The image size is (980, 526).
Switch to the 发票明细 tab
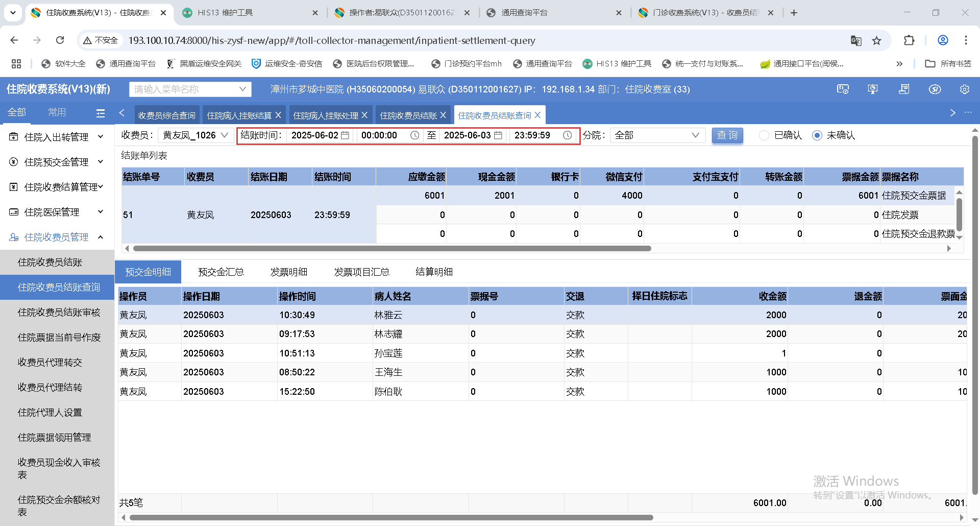(289, 272)
